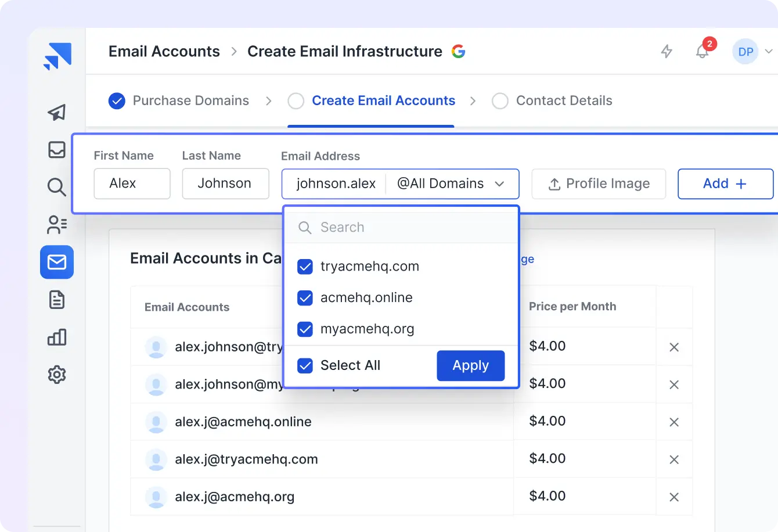Click the Apply button
The image size is (778, 532).
pyautogui.click(x=470, y=365)
